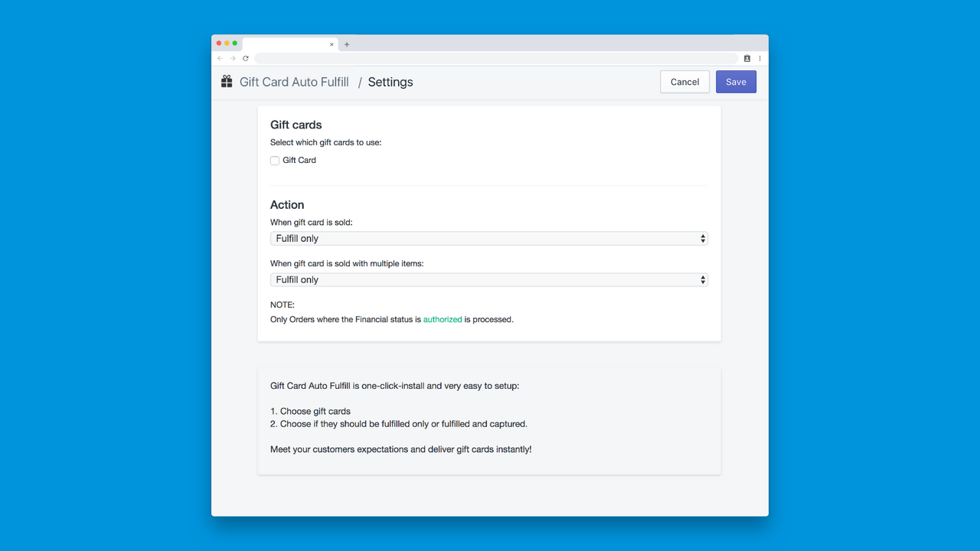Check the gift card option under Gift cards
Viewport: 980px width, 551px height.
pyautogui.click(x=274, y=161)
